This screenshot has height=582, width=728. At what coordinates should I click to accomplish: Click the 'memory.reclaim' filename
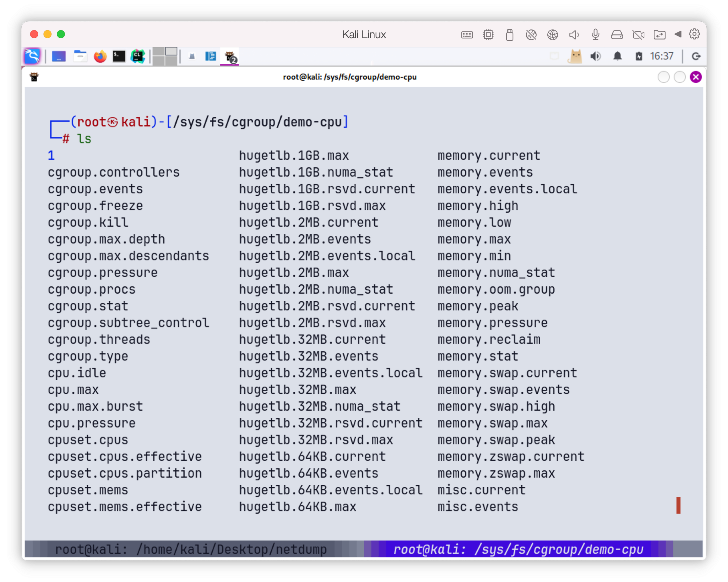coord(488,339)
